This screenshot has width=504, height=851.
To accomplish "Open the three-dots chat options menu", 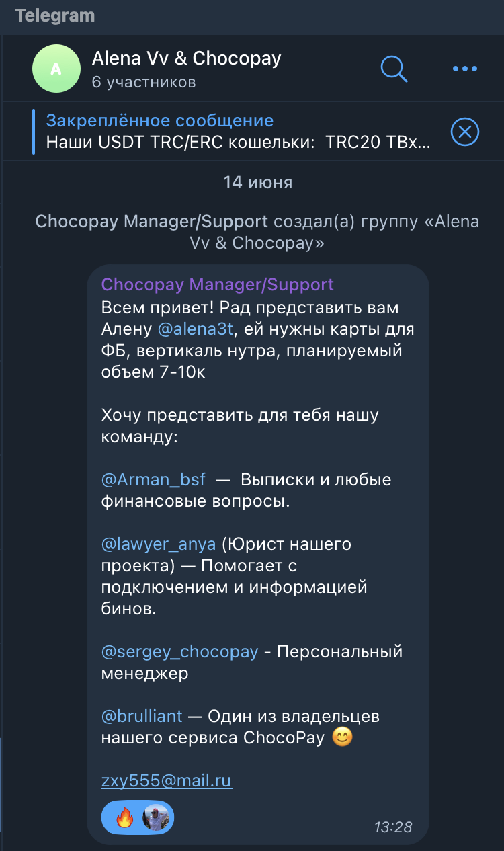I will pos(464,69).
